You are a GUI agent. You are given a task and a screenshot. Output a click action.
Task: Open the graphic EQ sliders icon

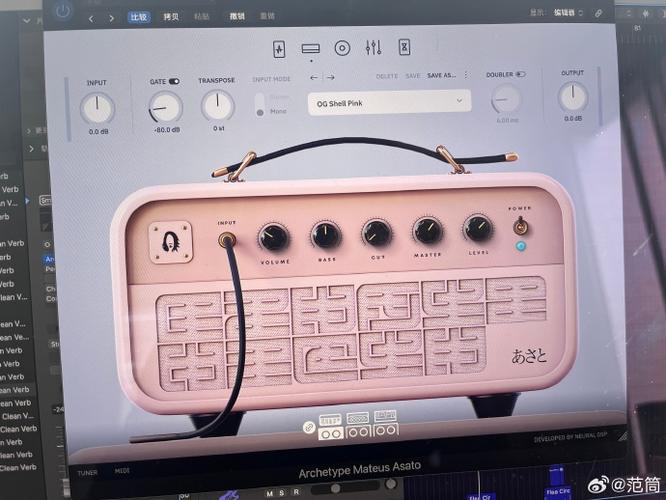(x=373, y=47)
